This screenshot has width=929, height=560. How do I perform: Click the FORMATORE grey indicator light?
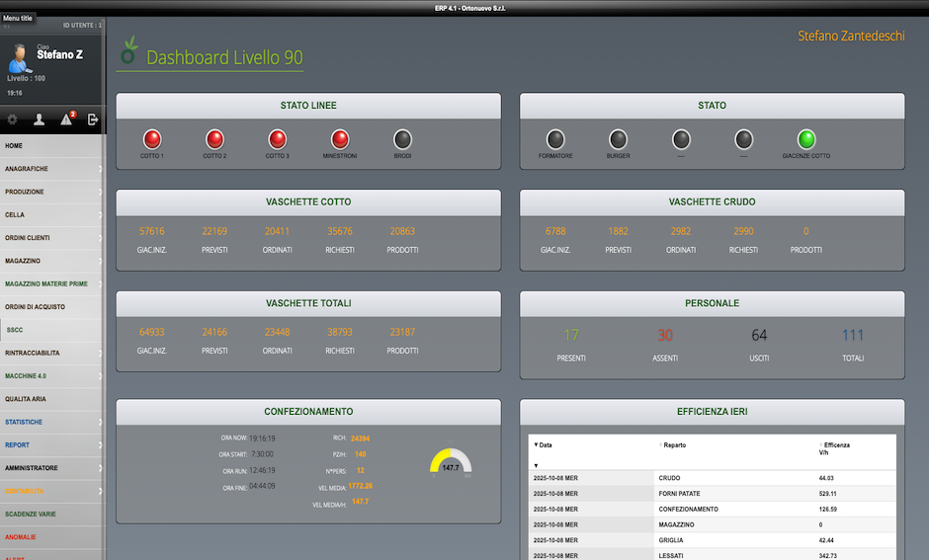pyautogui.click(x=555, y=139)
